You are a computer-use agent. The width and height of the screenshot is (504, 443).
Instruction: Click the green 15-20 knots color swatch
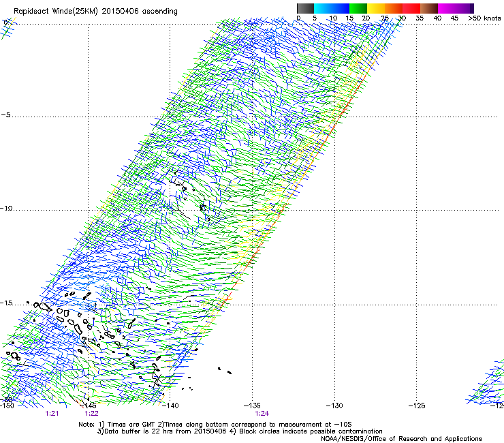click(358, 8)
